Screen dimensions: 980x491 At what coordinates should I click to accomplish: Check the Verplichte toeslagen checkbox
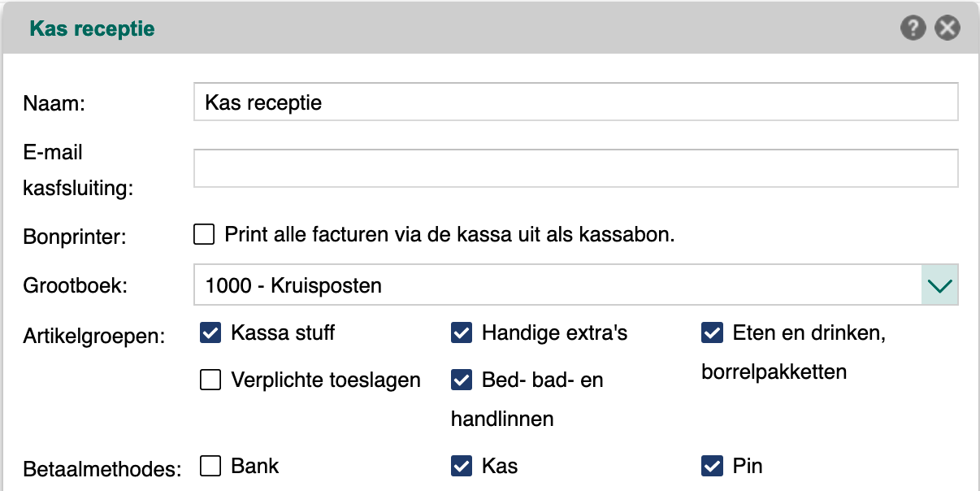coord(210,380)
